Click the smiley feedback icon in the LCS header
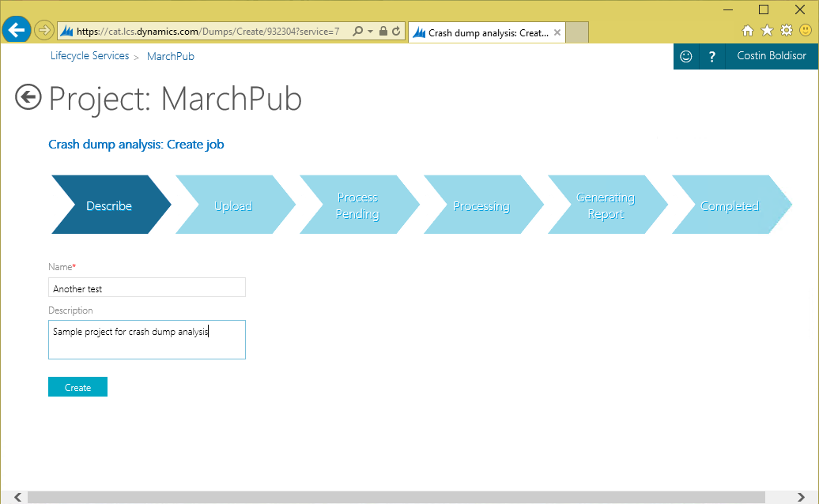Viewport: 819px width, 504px height. 685,56
